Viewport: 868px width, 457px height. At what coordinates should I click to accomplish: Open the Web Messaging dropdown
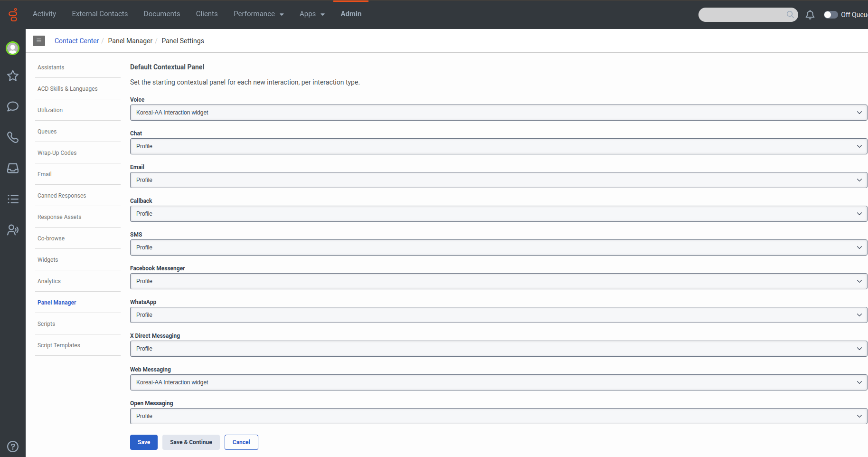[x=498, y=382]
